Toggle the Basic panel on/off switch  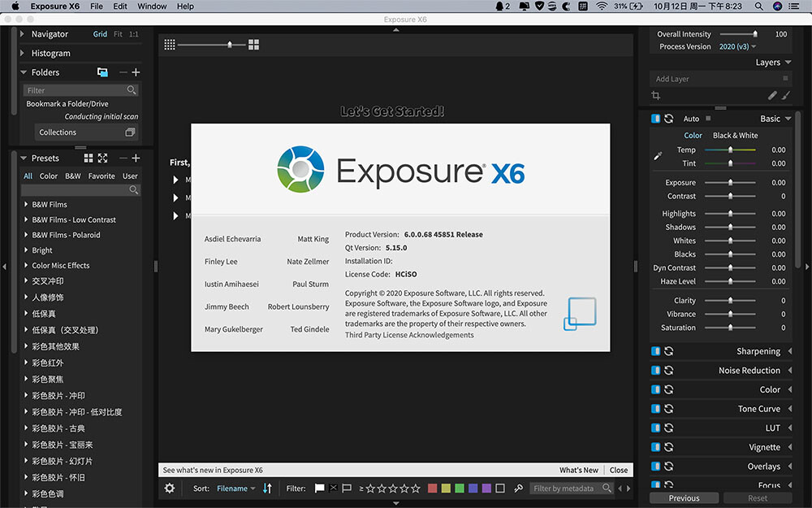coord(655,119)
